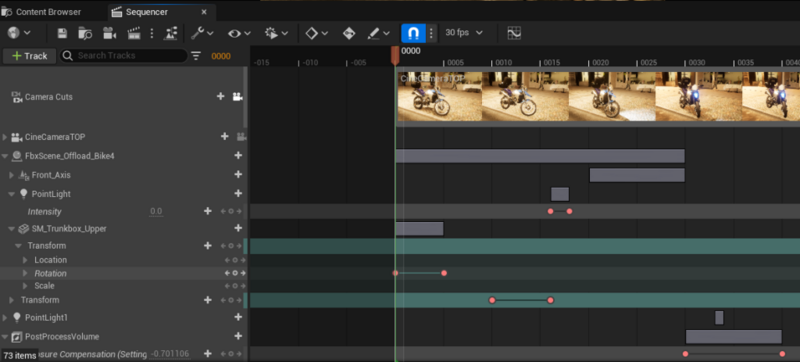Select the Rotation keyframe at frame 0005
This screenshot has width=800, height=362.
(444, 273)
